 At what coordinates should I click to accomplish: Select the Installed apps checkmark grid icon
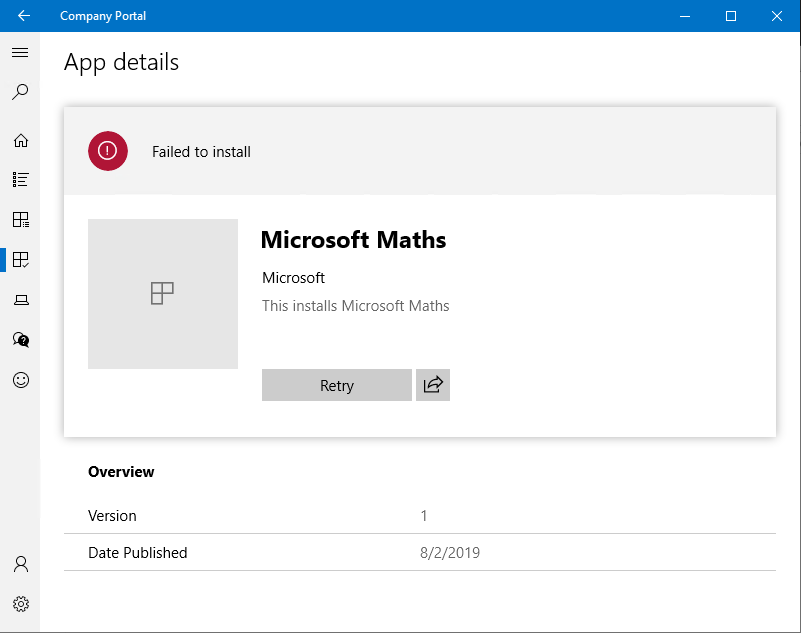click(20, 260)
